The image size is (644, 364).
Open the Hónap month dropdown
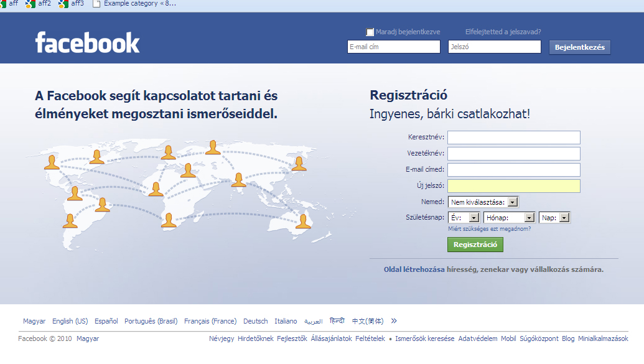509,218
